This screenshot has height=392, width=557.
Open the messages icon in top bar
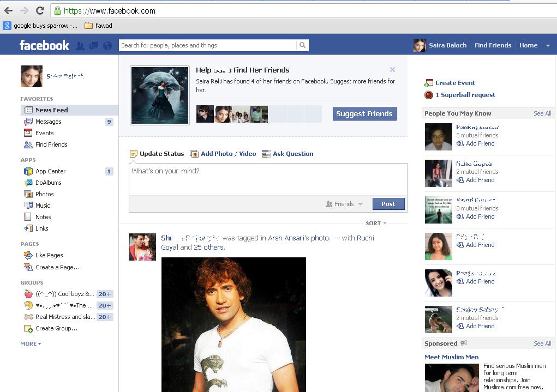tap(93, 46)
